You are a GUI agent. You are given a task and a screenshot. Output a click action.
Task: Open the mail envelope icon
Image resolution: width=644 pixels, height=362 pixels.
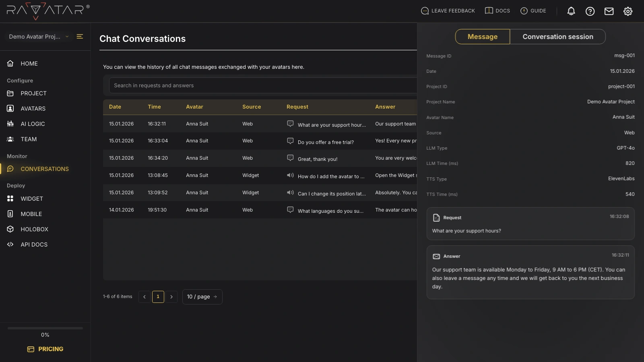point(609,11)
